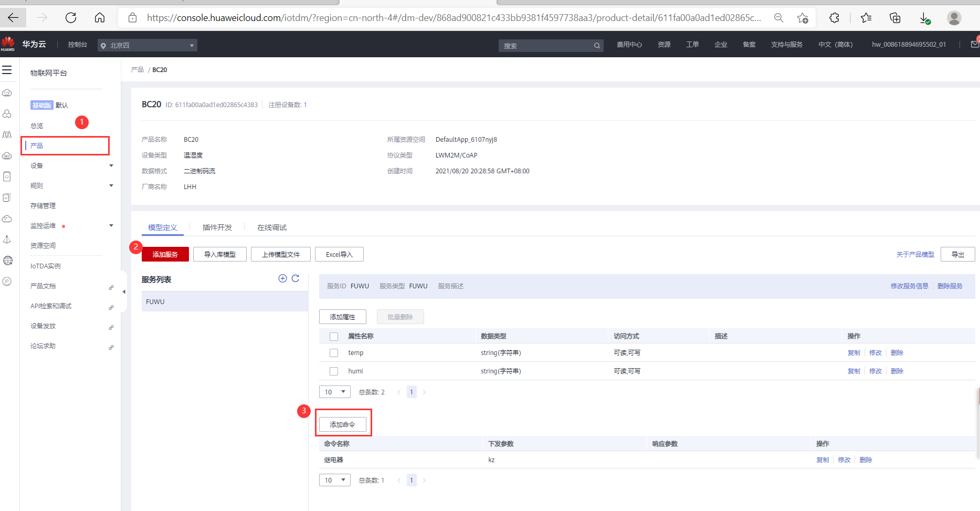980x511 pixels.
Task: Open 设备发放 external link icon
Action: coord(111,327)
